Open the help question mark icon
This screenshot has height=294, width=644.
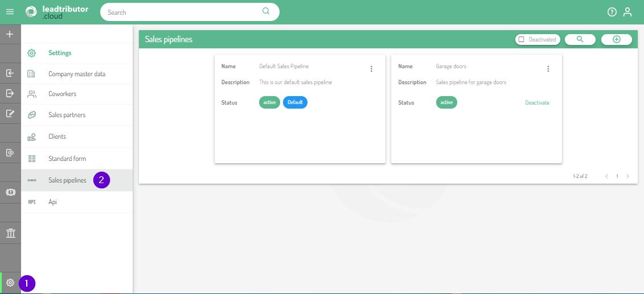click(612, 12)
